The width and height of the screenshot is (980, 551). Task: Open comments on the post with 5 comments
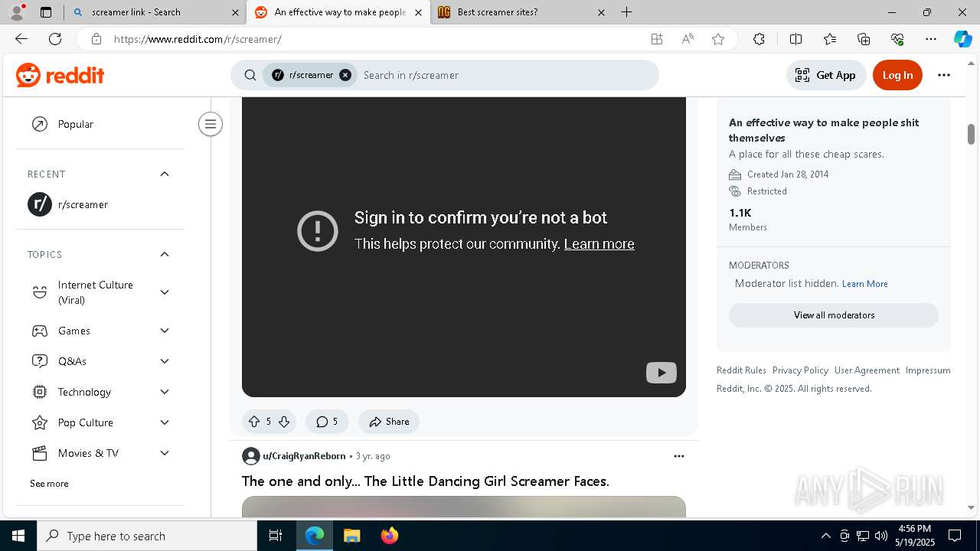point(327,422)
